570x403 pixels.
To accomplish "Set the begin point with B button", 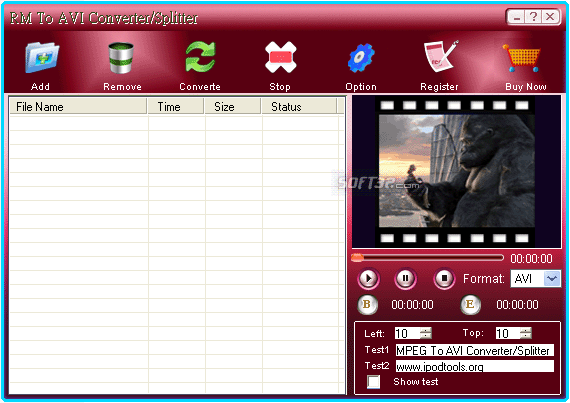I will click(x=367, y=305).
